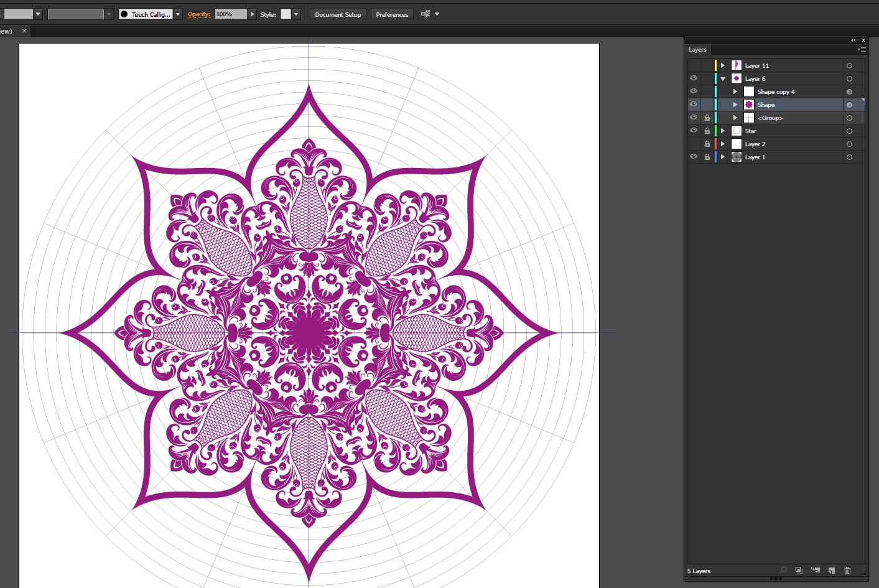This screenshot has width=879, height=588.
Task: Open Preferences from the control bar
Action: click(392, 14)
